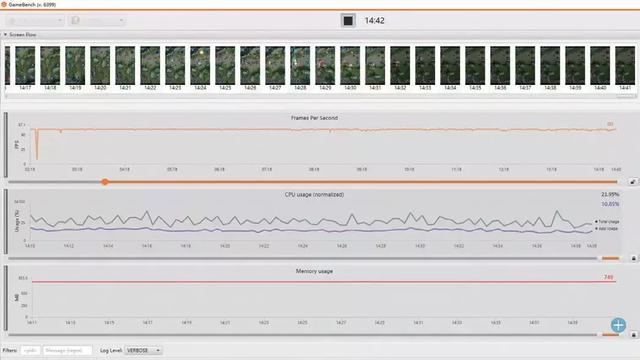Click the CPU usage (normalized) chart title
Screen dimensions: 640x360
click(x=314, y=194)
